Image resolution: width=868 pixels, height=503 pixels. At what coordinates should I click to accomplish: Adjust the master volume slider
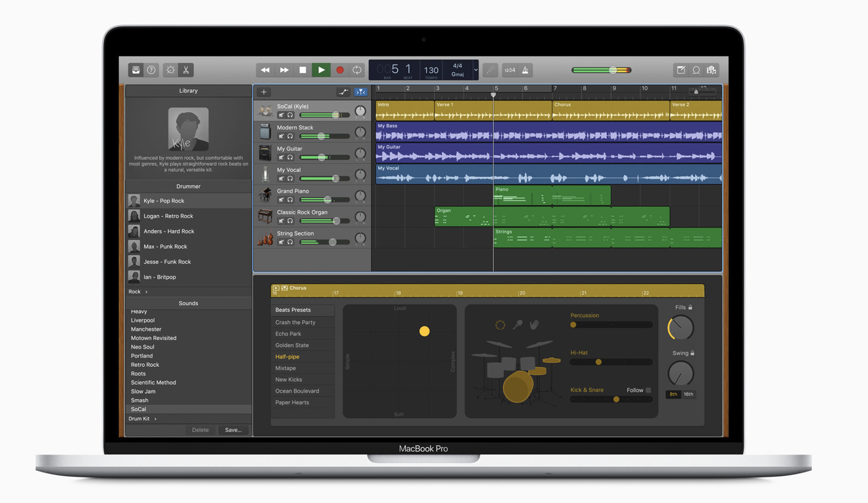pyautogui.click(x=602, y=70)
